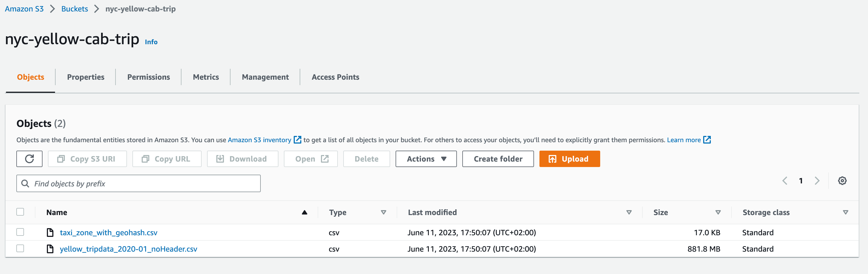Click the Last modified column header
Viewport: 868px width, 274px height.
(432, 212)
